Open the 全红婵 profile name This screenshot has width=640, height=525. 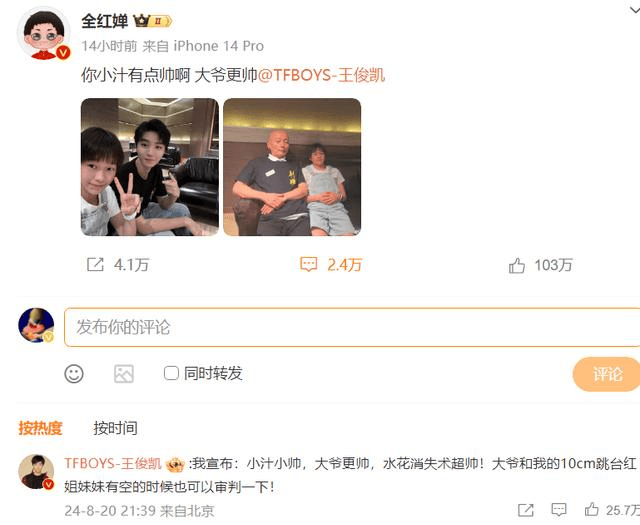pos(104,21)
